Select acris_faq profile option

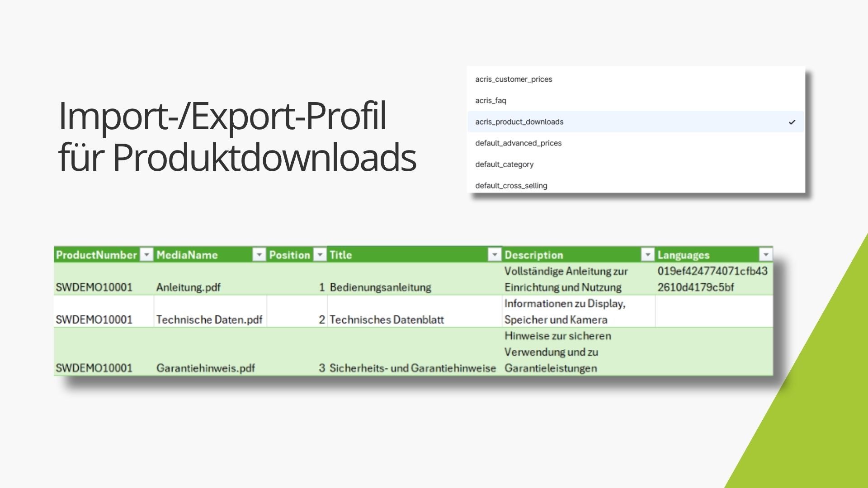(636, 100)
